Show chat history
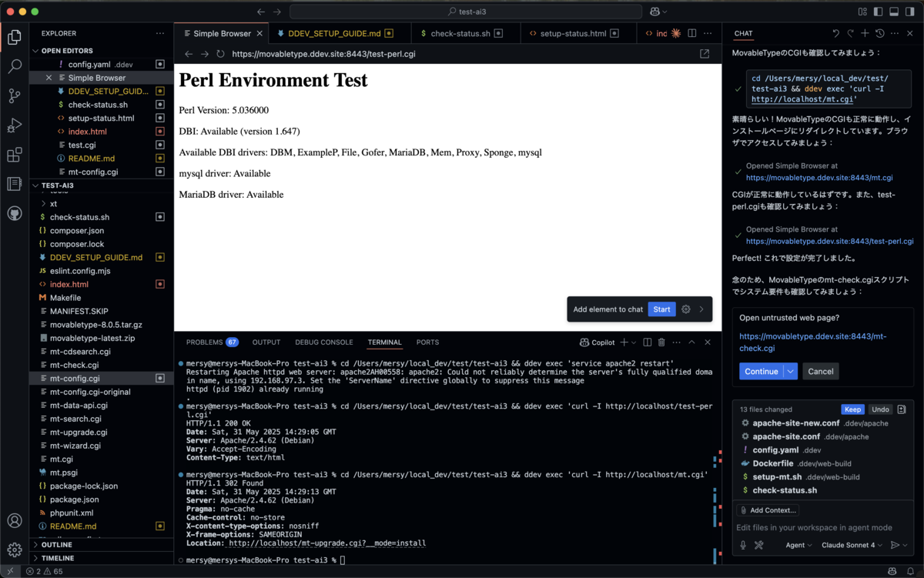Screen dimensions: 924x578 880,33
